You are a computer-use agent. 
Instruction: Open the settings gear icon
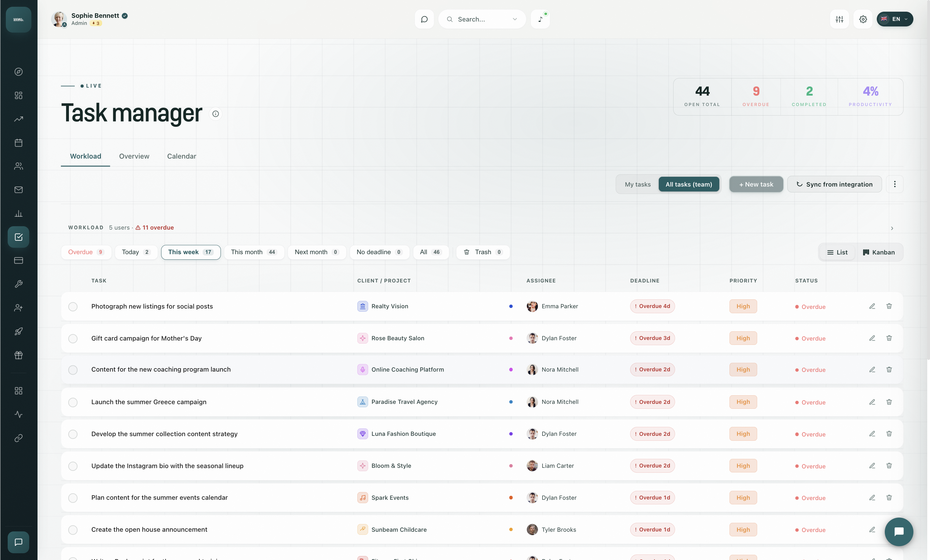[x=863, y=19]
